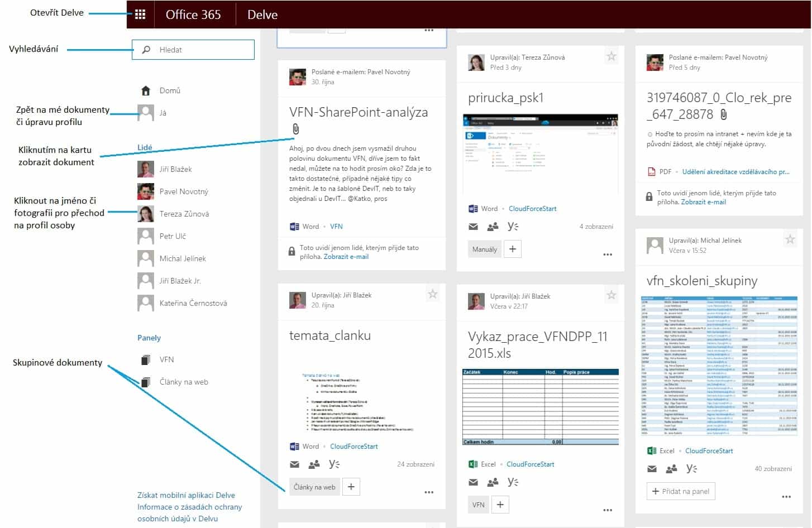Add temata_clanku to a board with plus

click(x=351, y=487)
